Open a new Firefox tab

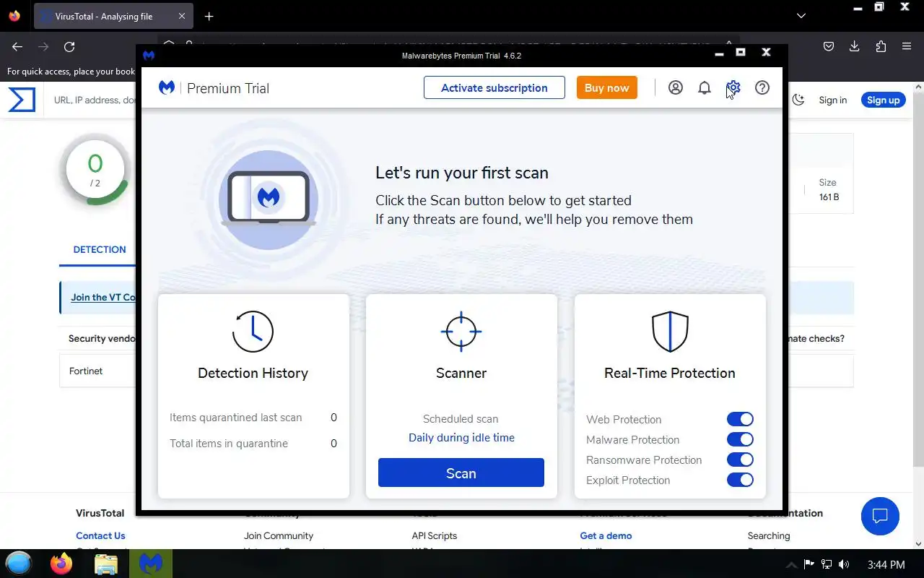click(x=209, y=16)
